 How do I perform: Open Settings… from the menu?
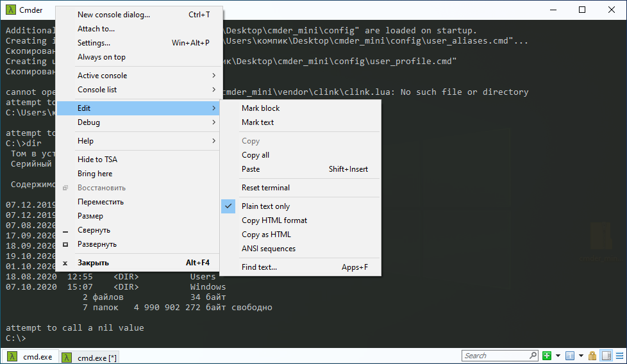click(94, 43)
